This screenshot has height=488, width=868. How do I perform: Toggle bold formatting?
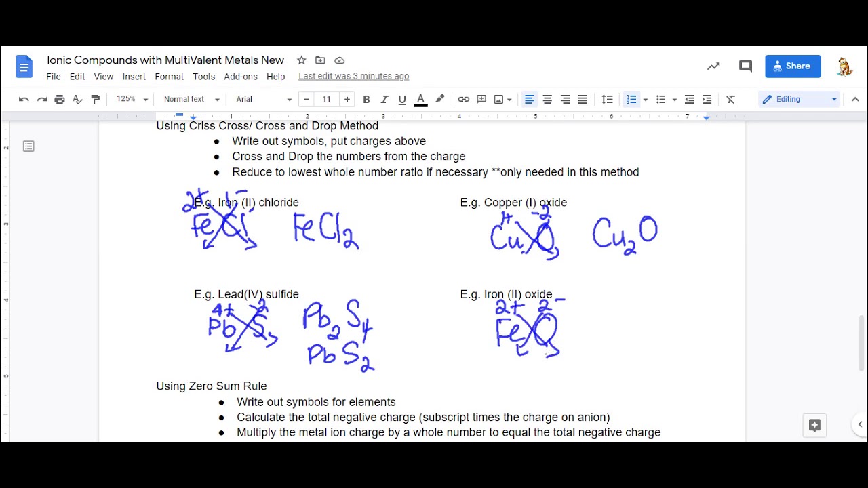click(x=366, y=100)
